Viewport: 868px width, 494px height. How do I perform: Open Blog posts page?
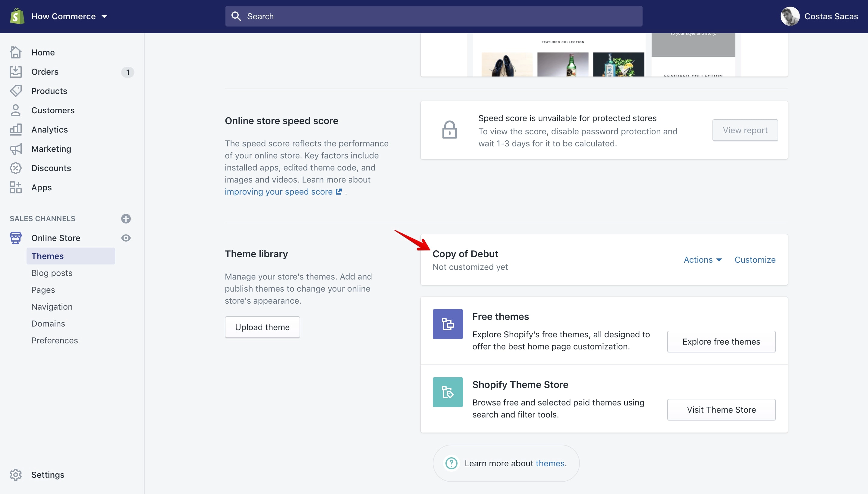pos(52,273)
